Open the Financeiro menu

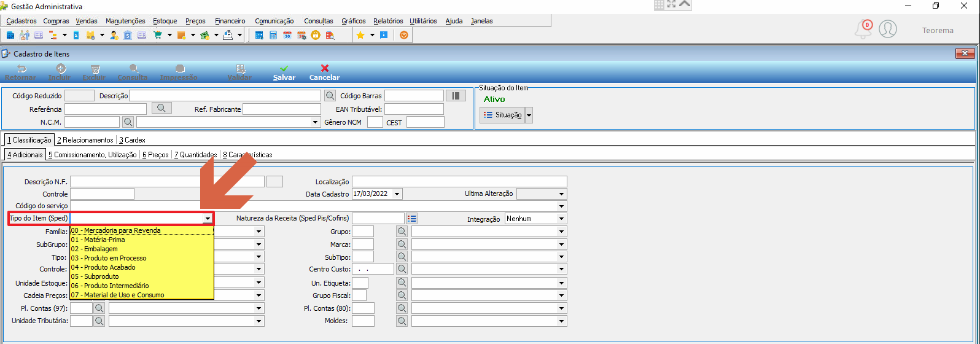coord(230,21)
